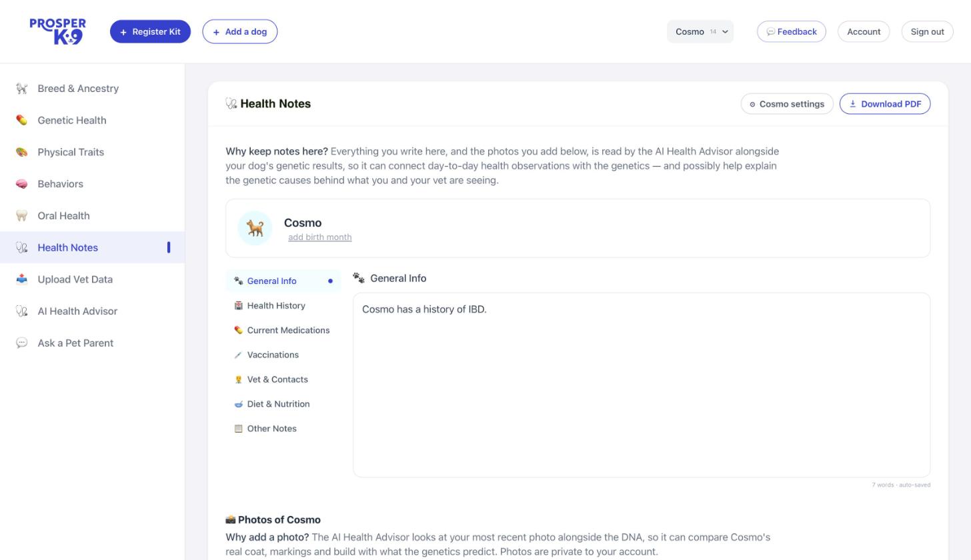The height and width of the screenshot is (560, 971).
Task: Click the Current Medications pill icon
Action: (238, 331)
